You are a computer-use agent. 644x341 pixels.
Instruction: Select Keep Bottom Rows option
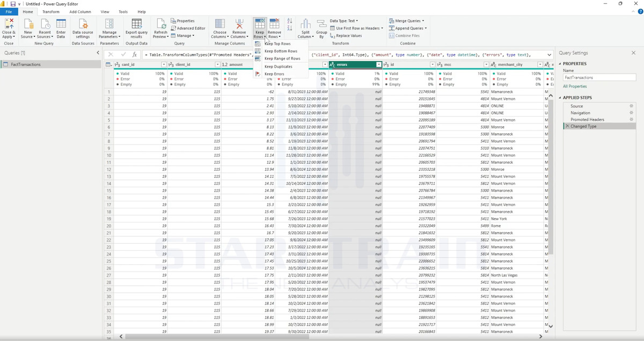(x=281, y=51)
